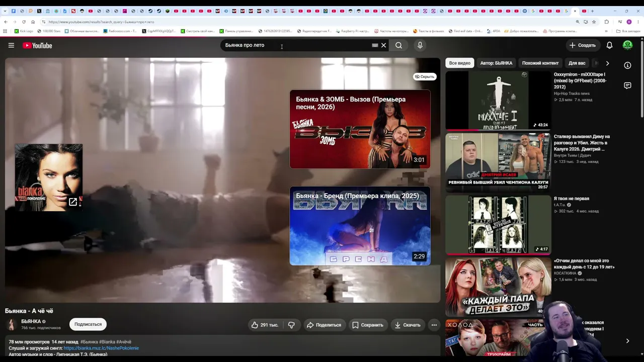Image resolution: width=644 pixels, height=362 pixels.
Task: Show more filter chips with the arrow
Action: [x=607, y=63]
